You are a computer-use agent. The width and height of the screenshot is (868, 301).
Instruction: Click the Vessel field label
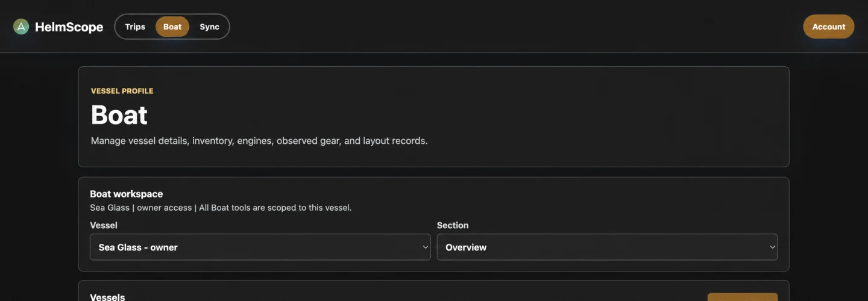(104, 225)
